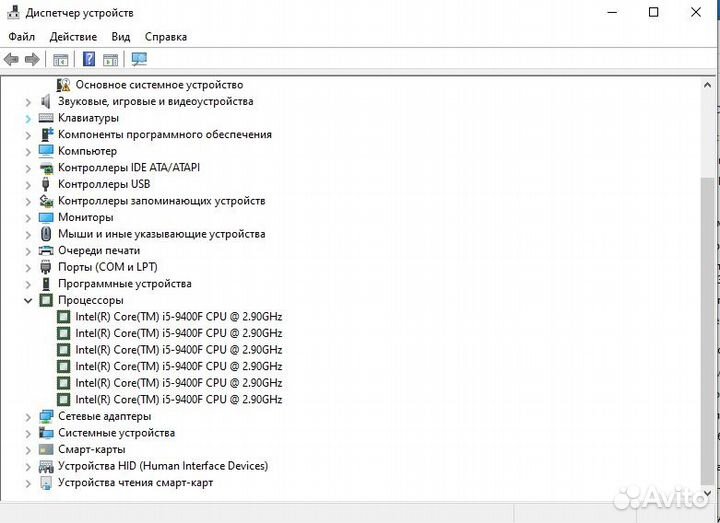Image resolution: width=720 pixels, height=523 pixels.
Task: Toggle the console tree toolbar icon
Action: 61,60
